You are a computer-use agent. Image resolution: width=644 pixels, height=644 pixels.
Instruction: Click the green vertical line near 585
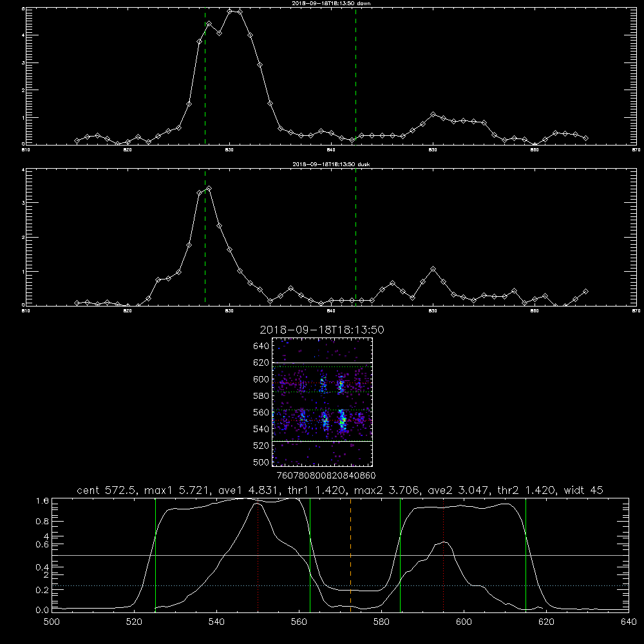(400, 554)
